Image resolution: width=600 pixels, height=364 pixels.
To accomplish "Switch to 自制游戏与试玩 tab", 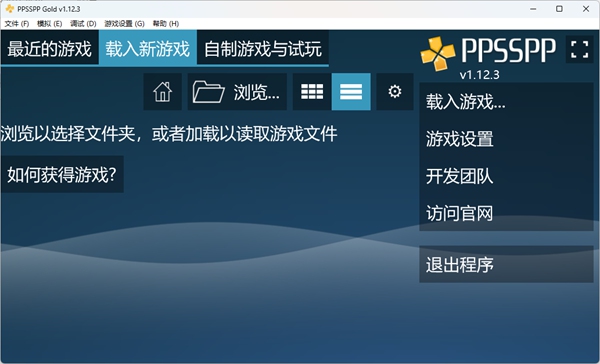I will tap(263, 49).
